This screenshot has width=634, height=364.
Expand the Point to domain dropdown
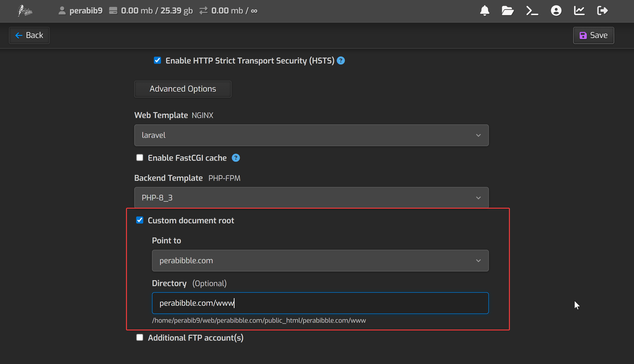click(x=320, y=261)
